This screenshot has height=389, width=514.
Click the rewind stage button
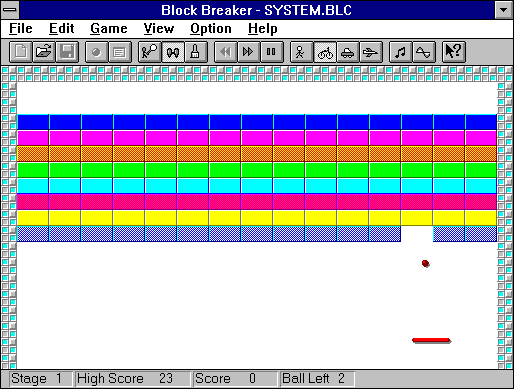(225, 52)
